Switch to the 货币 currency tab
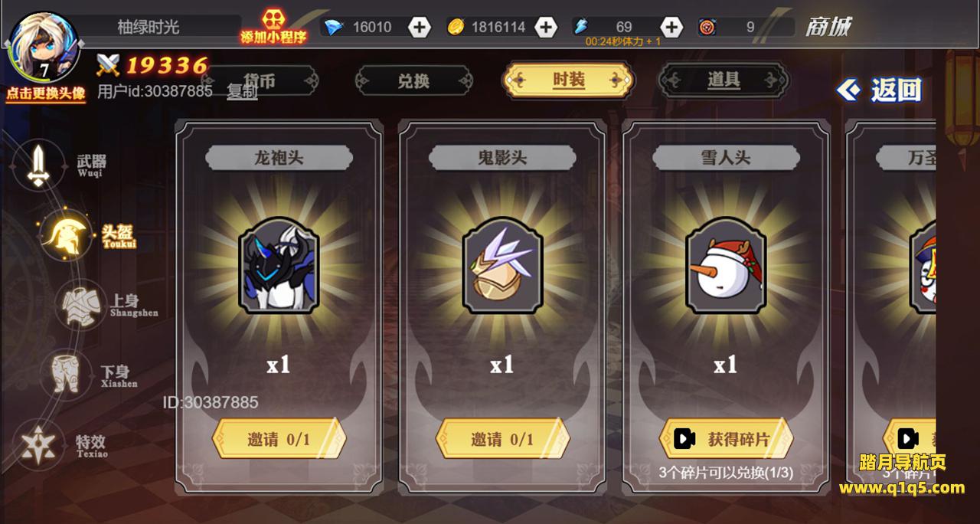Screen dimensions: 980x524 [x=260, y=80]
